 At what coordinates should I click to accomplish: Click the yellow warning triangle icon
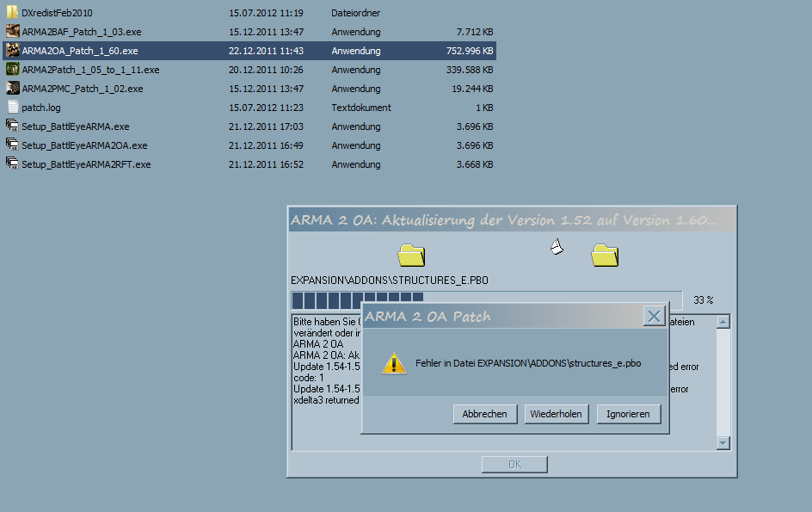pos(394,363)
